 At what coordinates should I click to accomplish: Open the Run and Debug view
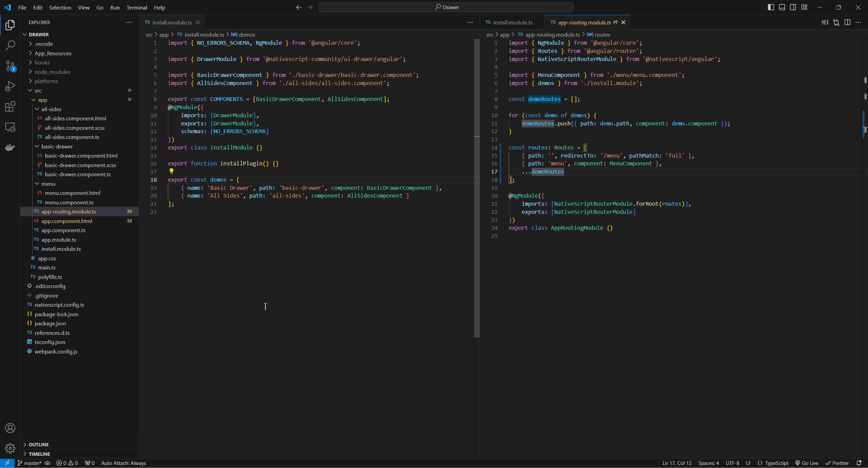[x=10, y=86]
